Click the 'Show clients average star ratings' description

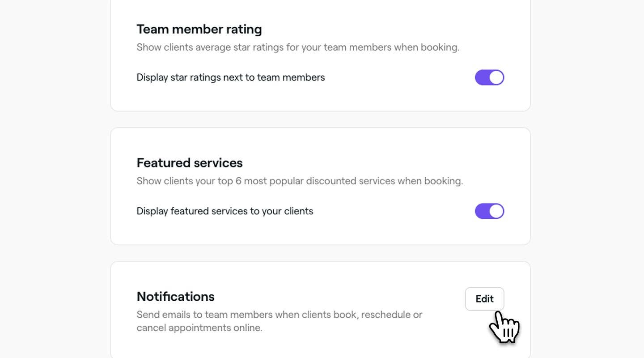coord(298,47)
